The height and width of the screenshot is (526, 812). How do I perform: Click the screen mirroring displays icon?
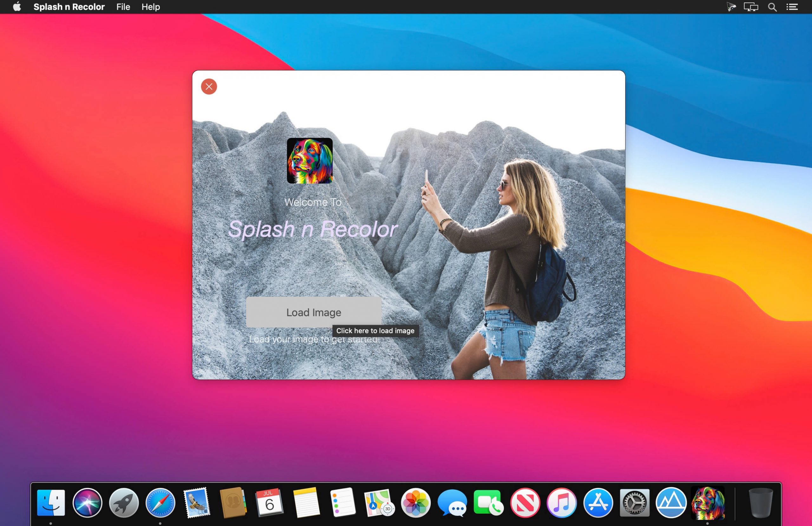point(750,7)
